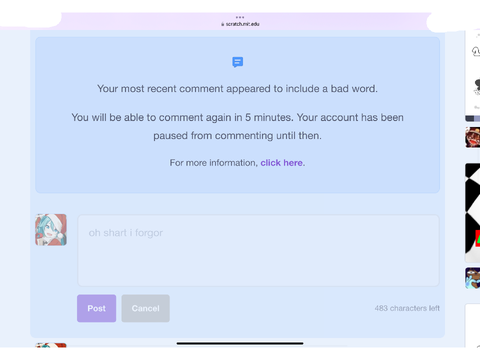Click the Santa-hat avatar beside comment box
The width and height of the screenshot is (480, 360).
(x=51, y=230)
